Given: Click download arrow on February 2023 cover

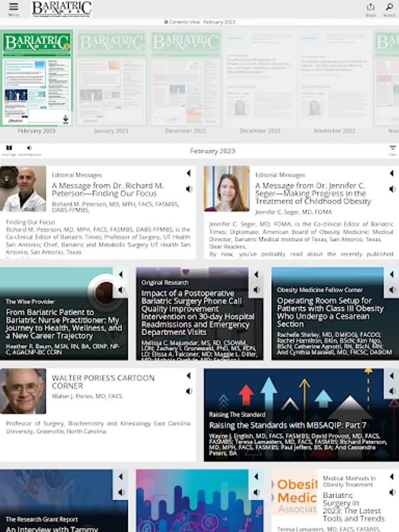Looking at the screenshot, I should tap(66, 118).
